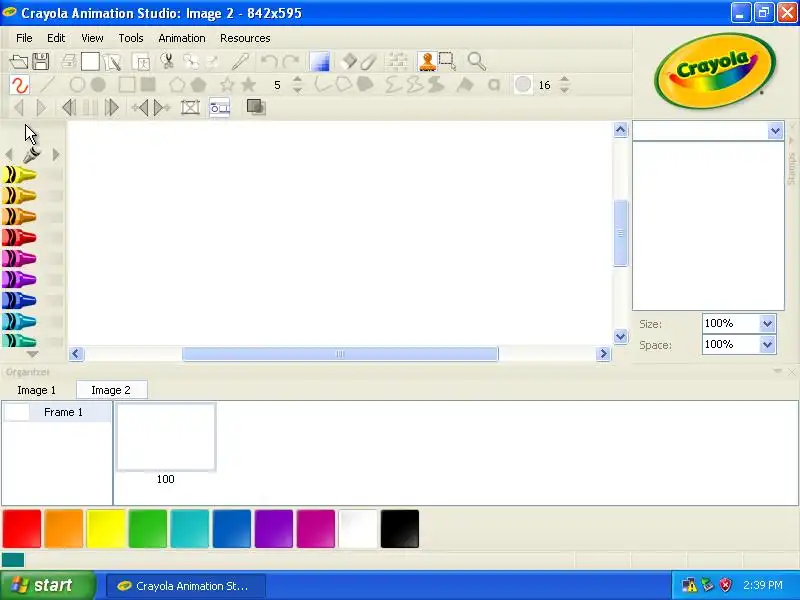Image resolution: width=800 pixels, height=600 pixels.
Task: Choose the filled square shape
Action: click(x=148, y=85)
